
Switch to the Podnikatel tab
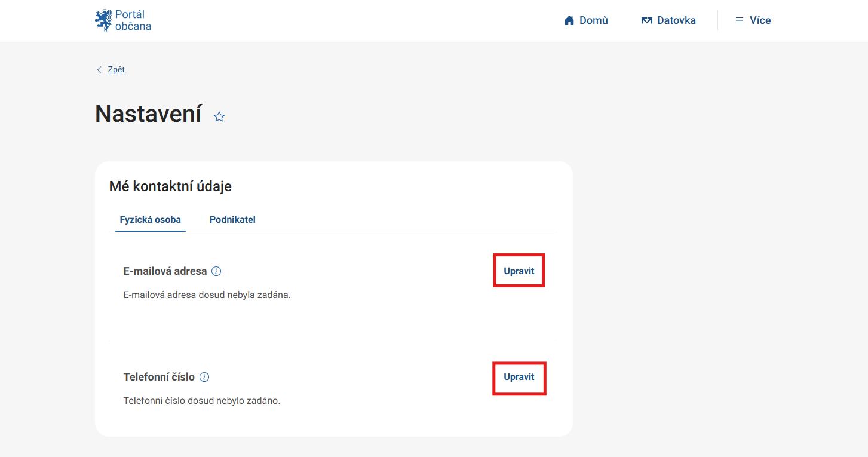click(232, 220)
